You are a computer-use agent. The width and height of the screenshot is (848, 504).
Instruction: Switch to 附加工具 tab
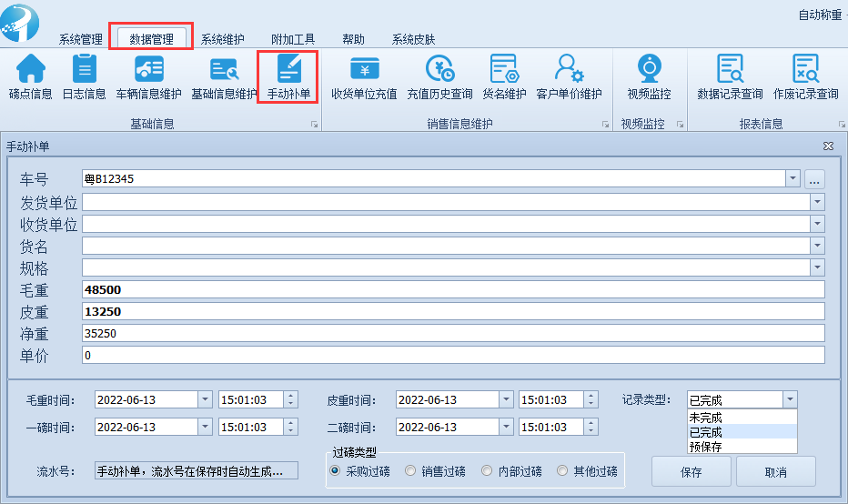[293, 39]
